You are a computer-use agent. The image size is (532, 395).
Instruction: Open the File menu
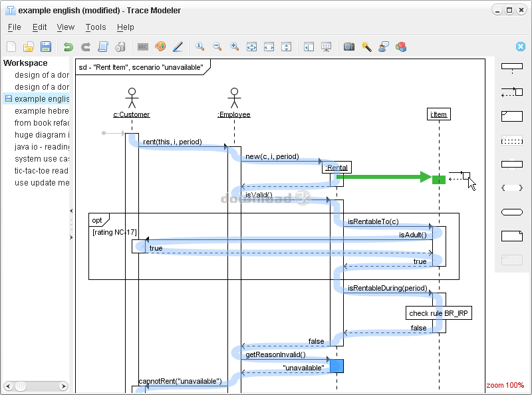[x=15, y=27]
